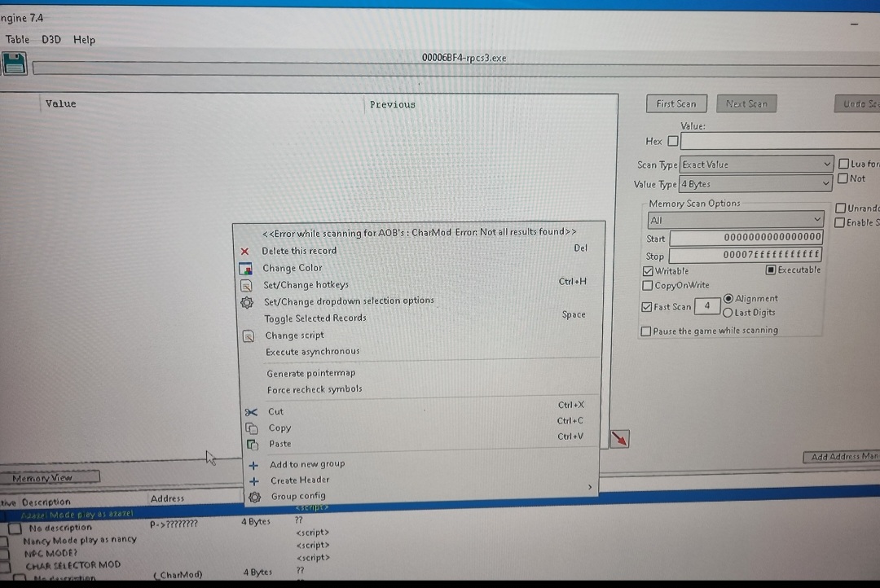The image size is (880, 588).
Task: Click the red arrow add-to-list icon
Action: 619,439
